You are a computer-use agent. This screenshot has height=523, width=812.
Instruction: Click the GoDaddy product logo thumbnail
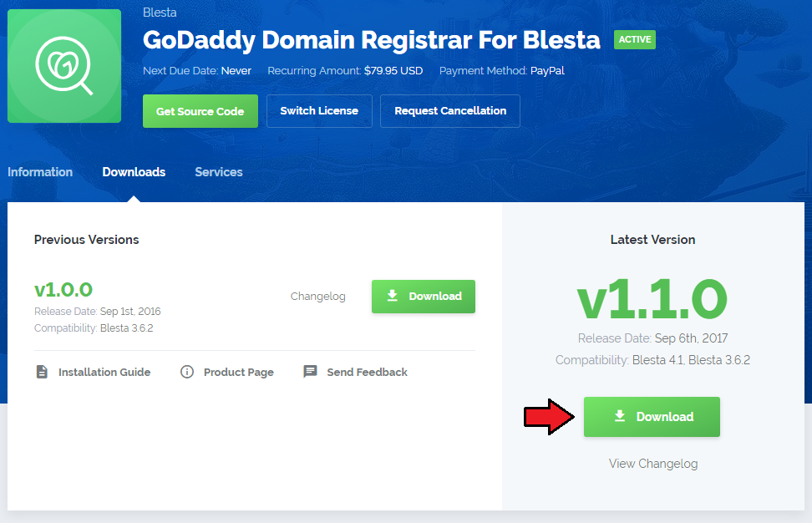pos(64,66)
